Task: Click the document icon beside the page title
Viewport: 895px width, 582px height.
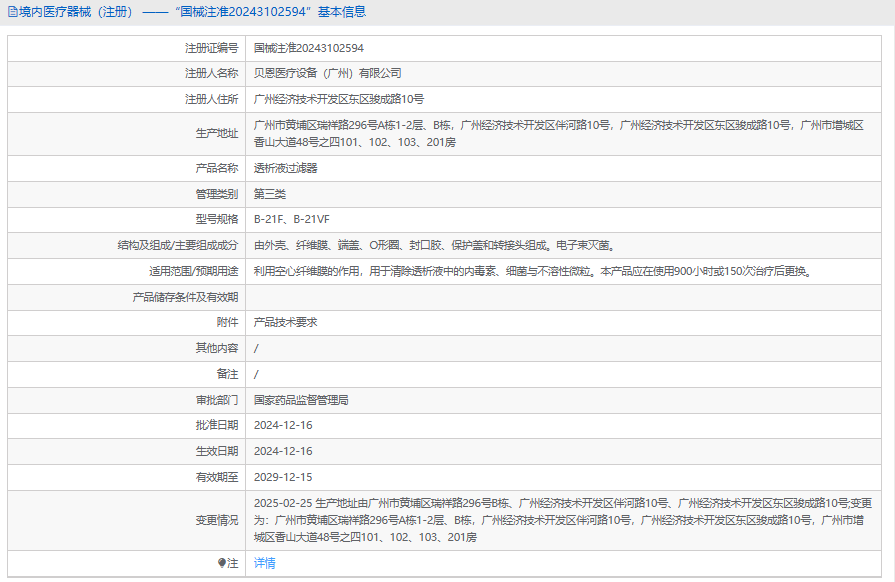Action: 13,12
